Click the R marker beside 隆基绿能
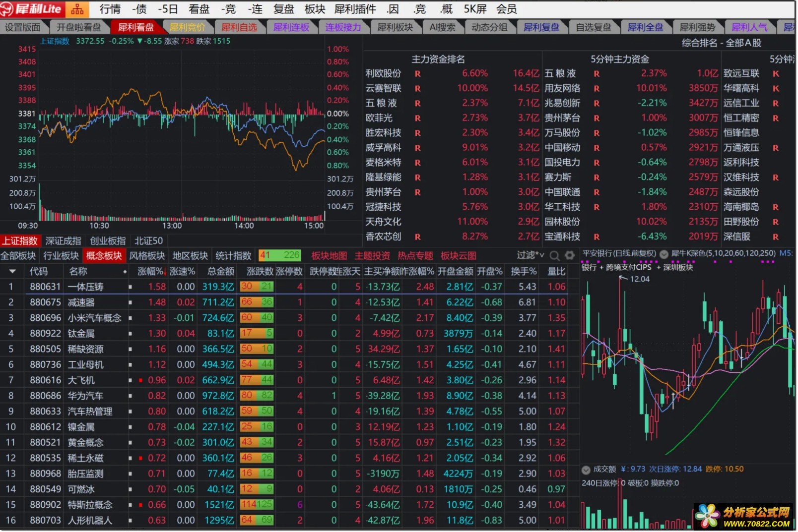The image size is (798, 532). pyautogui.click(x=418, y=177)
